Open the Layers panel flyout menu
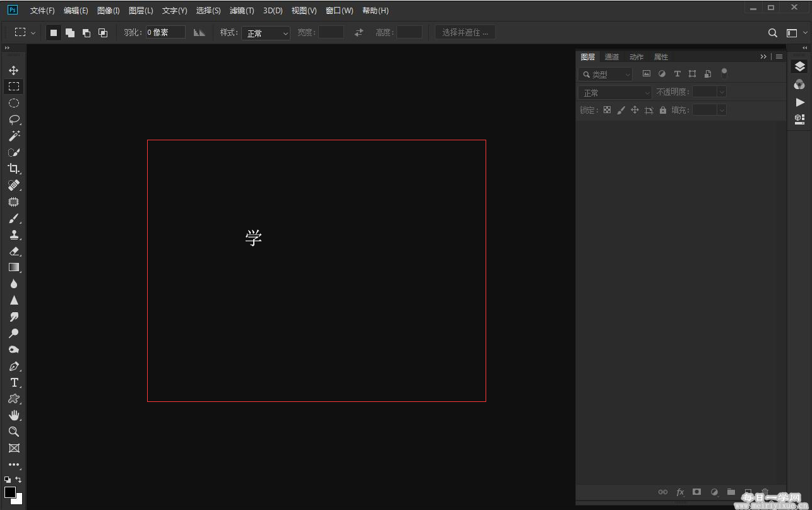Screen dimensions: 812x510 tap(779, 57)
